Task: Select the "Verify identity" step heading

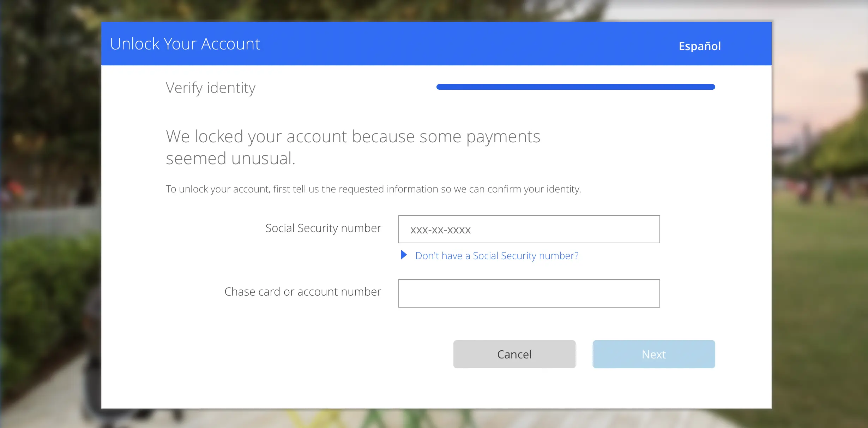Action: point(211,88)
